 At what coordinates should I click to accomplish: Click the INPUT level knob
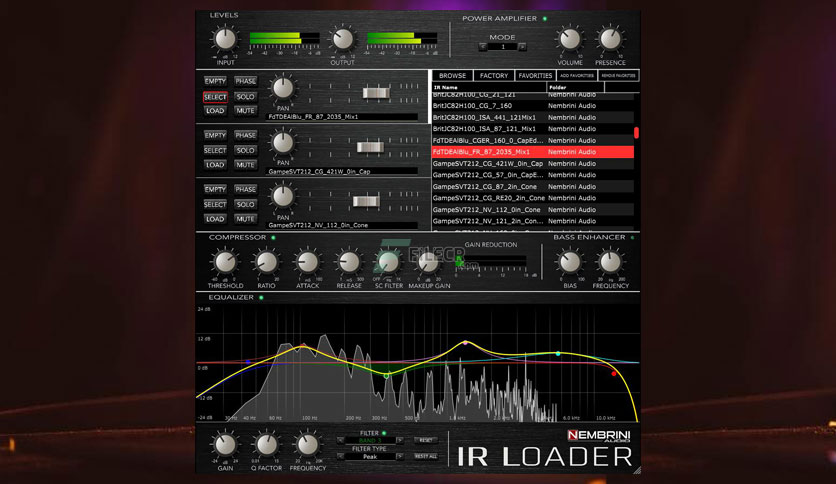coord(225,39)
